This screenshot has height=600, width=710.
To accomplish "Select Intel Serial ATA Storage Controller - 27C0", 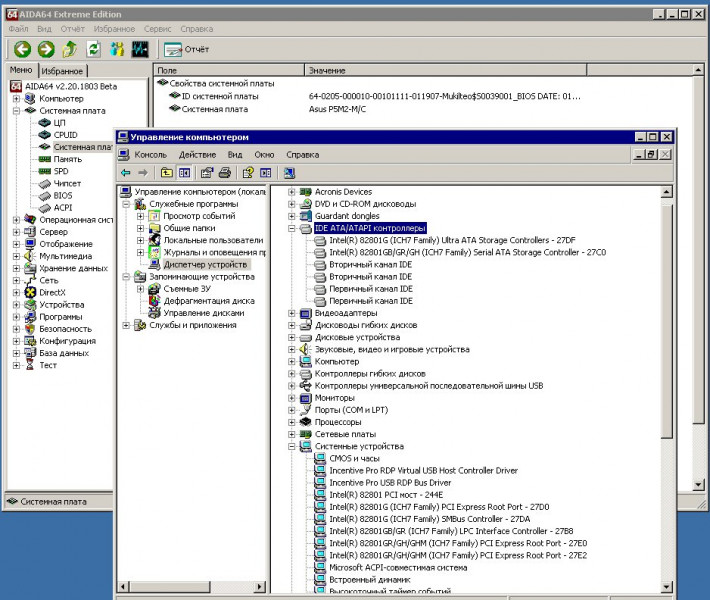I will click(x=467, y=252).
